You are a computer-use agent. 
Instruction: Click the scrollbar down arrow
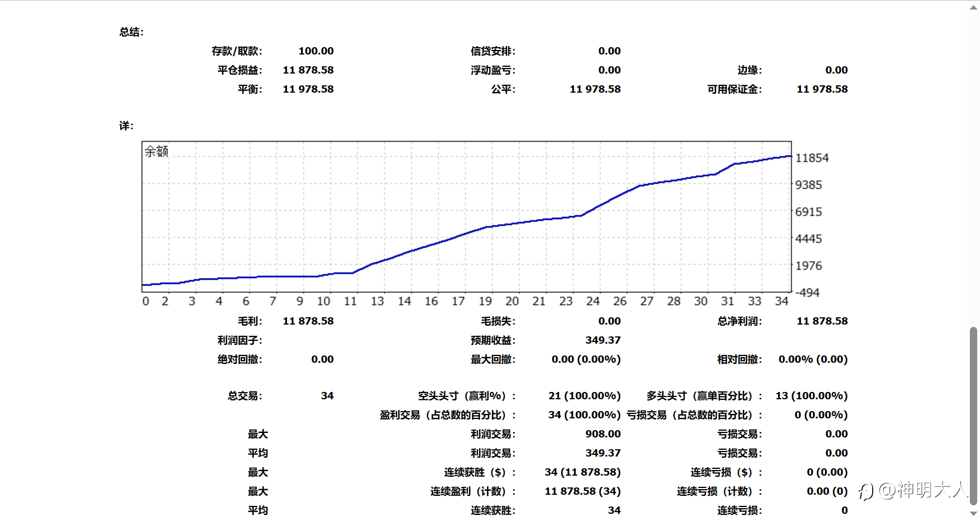coord(973,513)
